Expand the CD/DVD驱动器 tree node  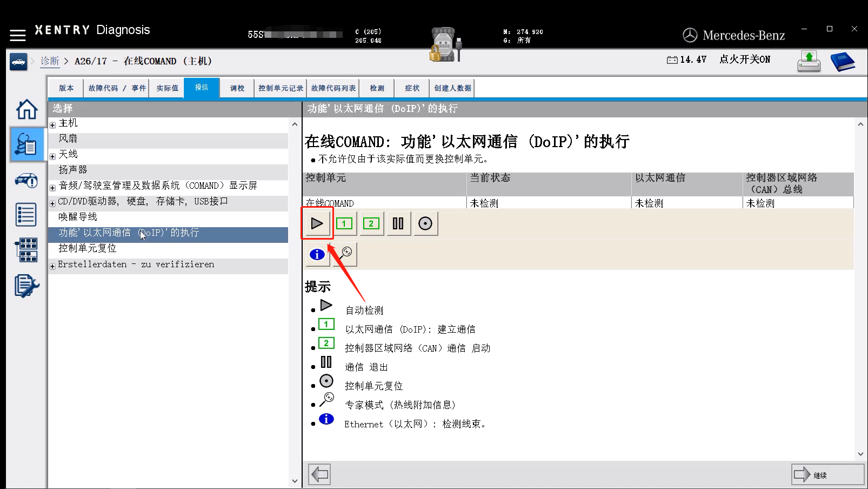[52, 203]
